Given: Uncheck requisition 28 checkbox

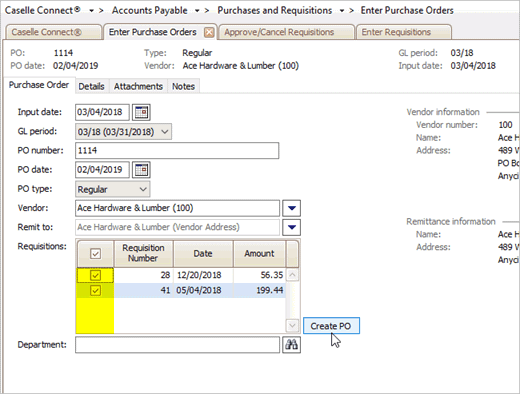Looking at the screenshot, I should tap(95, 275).
